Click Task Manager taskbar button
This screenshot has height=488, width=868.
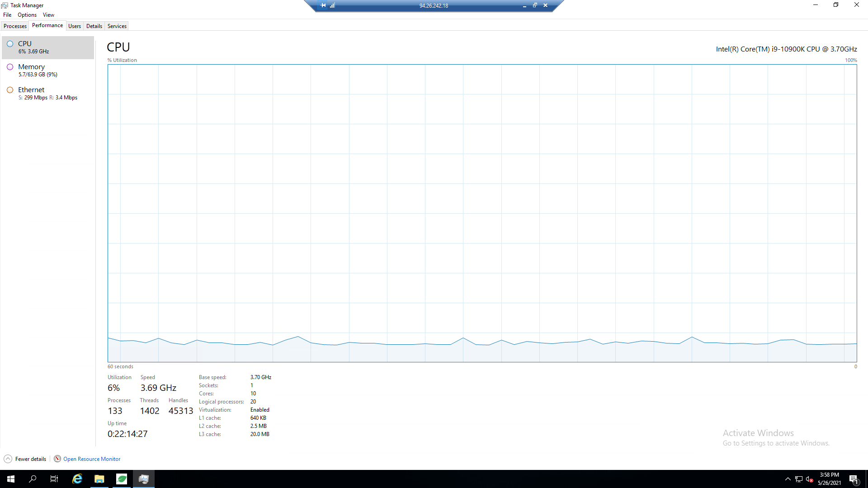pyautogui.click(x=144, y=479)
